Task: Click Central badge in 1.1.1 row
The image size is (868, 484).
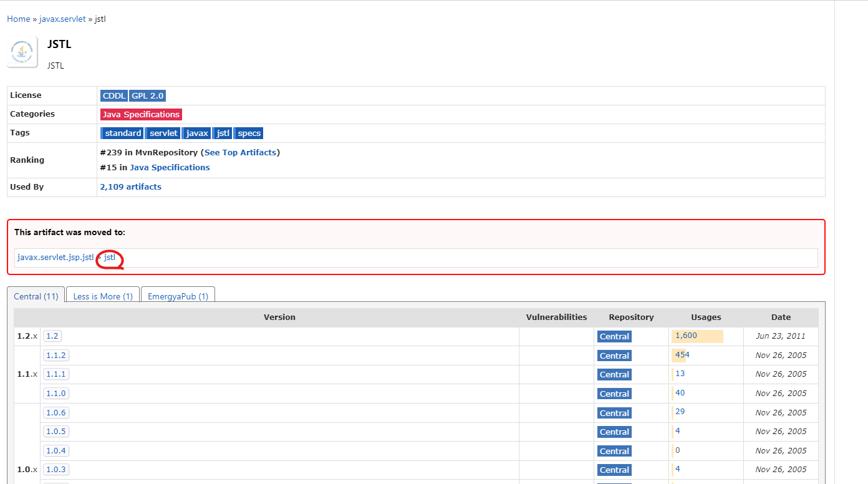Action: pos(614,374)
